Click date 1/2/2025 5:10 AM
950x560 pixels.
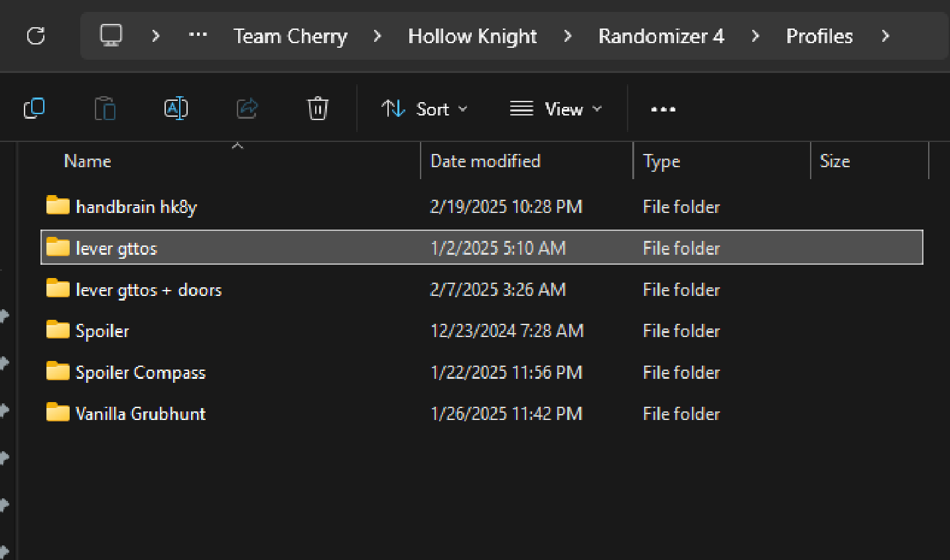(x=498, y=248)
